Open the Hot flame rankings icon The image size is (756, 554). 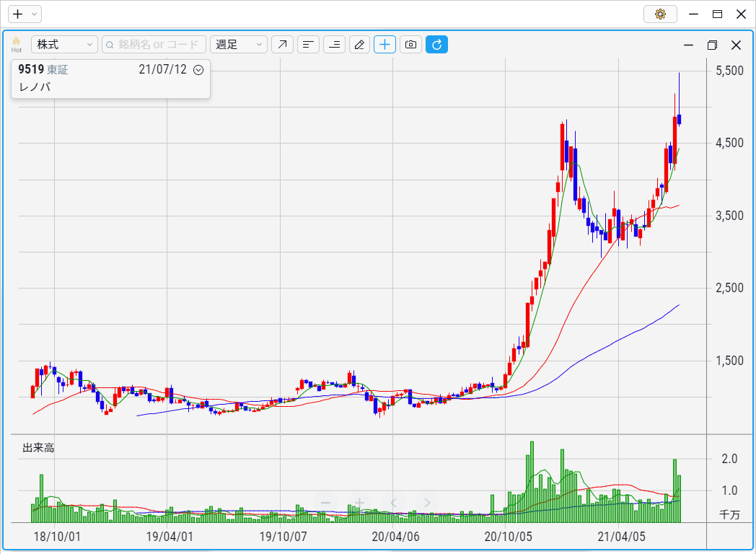click(x=17, y=44)
